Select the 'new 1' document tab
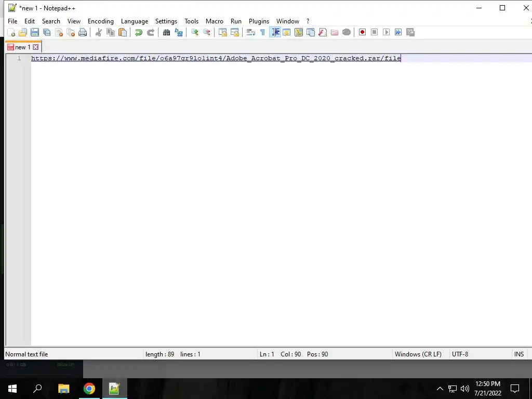 [23, 47]
